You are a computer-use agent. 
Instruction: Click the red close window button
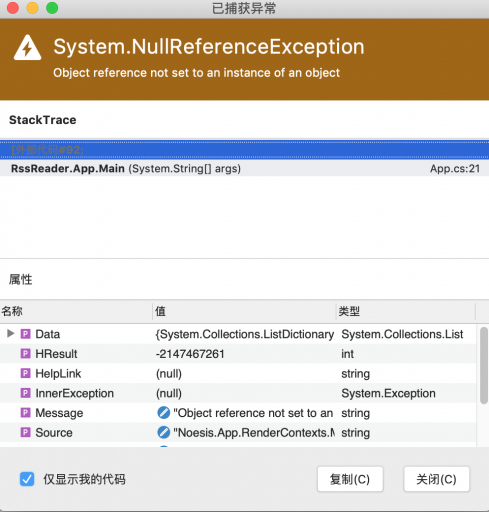point(13,8)
